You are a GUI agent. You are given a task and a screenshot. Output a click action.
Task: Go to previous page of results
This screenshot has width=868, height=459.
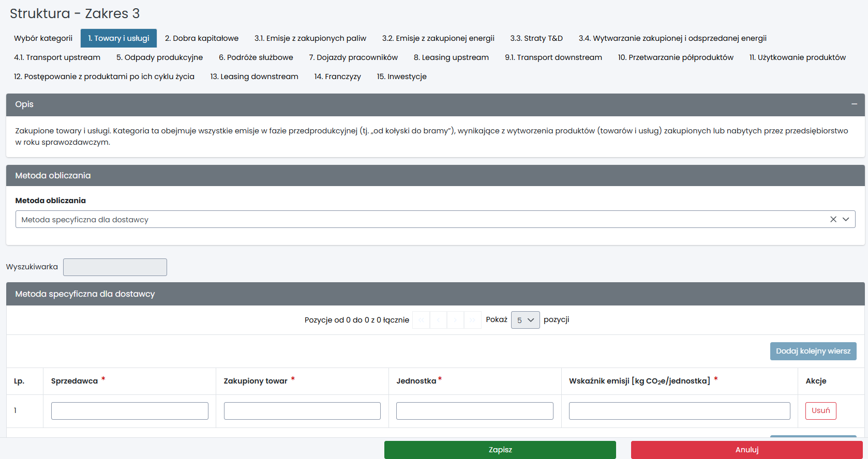click(x=438, y=320)
